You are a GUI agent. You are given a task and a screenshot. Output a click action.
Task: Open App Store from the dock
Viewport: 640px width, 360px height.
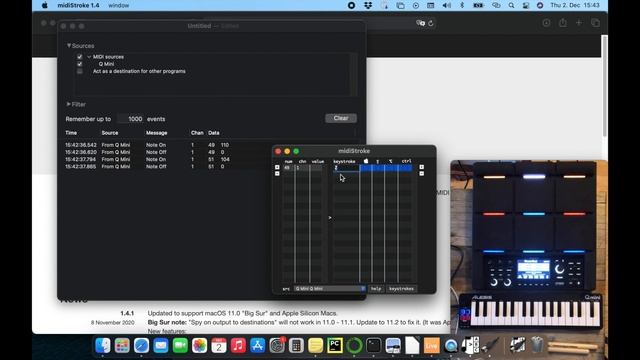tap(258, 346)
